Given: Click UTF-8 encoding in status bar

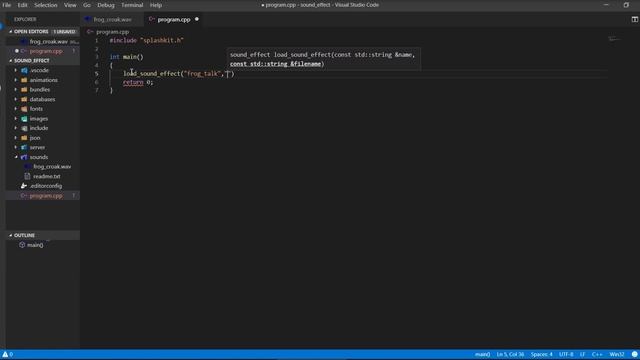Looking at the screenshot, I should 566,354.
